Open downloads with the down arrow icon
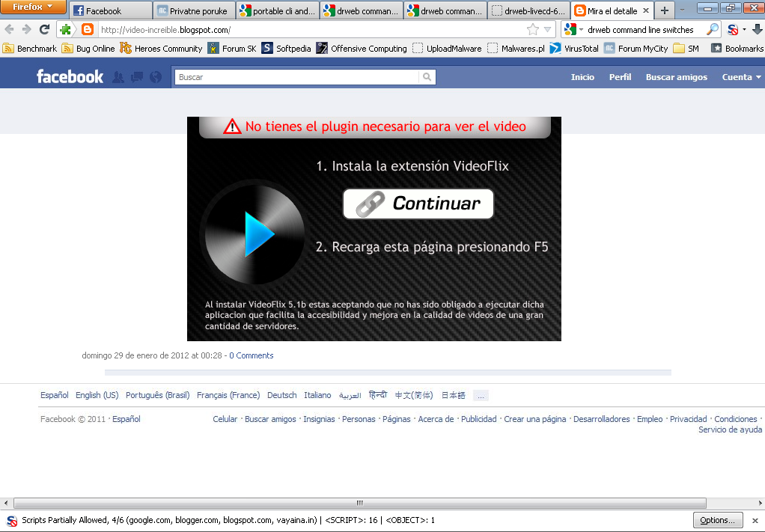Screen dimensions: 765x532 pyautogui.click(x=758, y=30)
